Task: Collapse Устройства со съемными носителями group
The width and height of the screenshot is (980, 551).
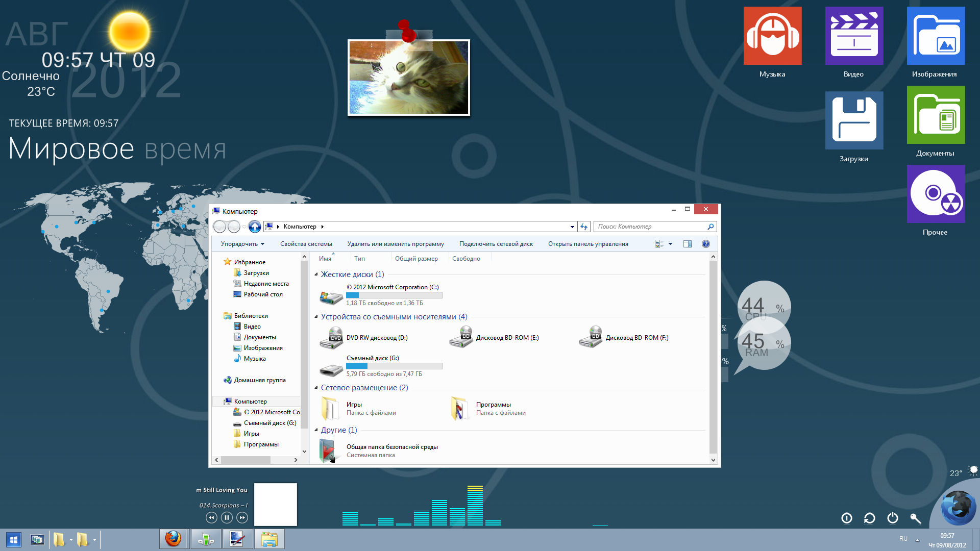Action: 316,317
